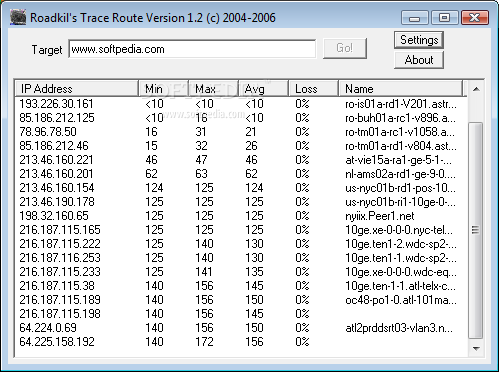
Task: Sort by the Name column header
Action: point(400,89)
